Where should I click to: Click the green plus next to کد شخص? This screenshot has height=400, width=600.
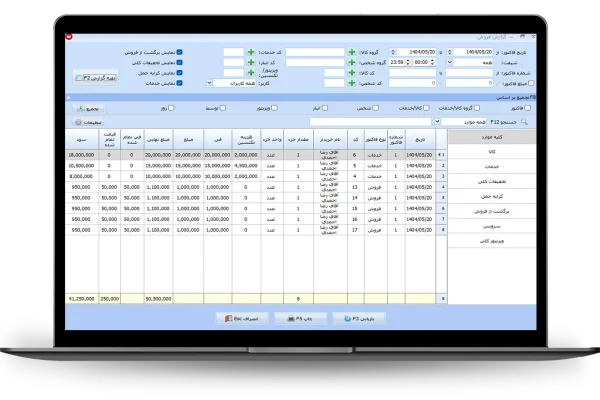[x=352, y=83]
